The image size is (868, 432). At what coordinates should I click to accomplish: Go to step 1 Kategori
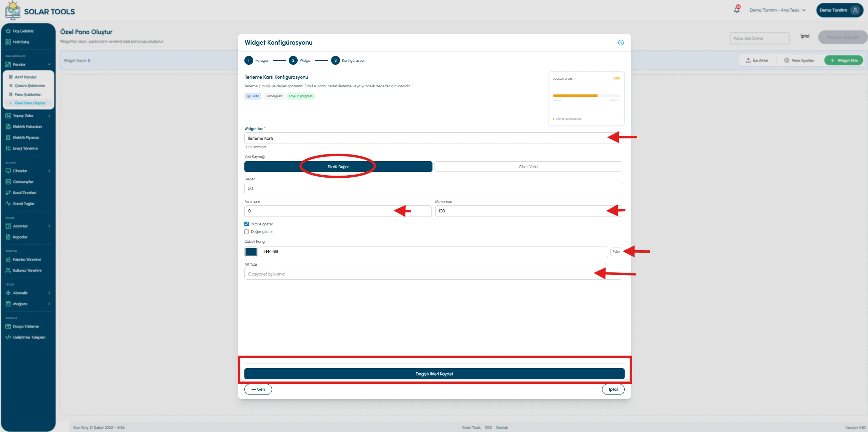click(249, 60)
